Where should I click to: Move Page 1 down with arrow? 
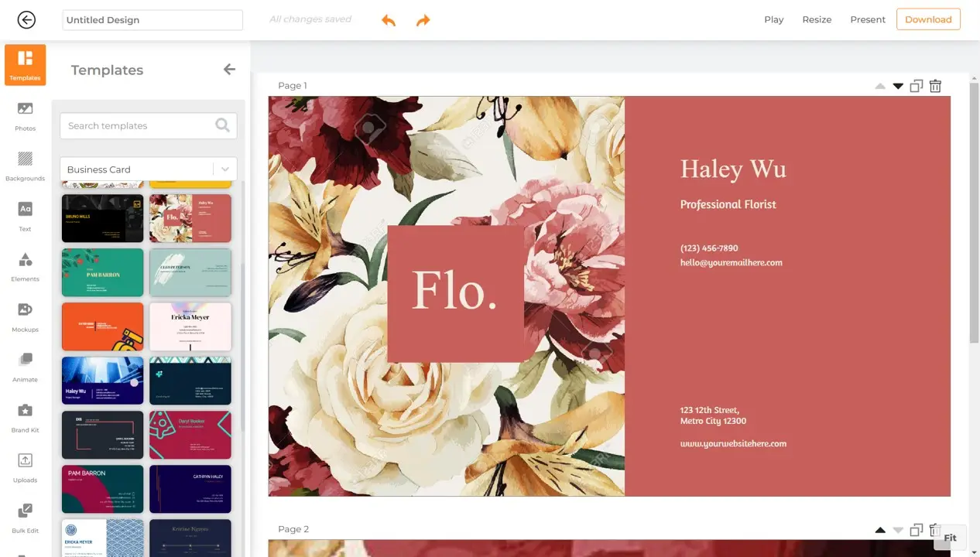click(x=898, y=86)
